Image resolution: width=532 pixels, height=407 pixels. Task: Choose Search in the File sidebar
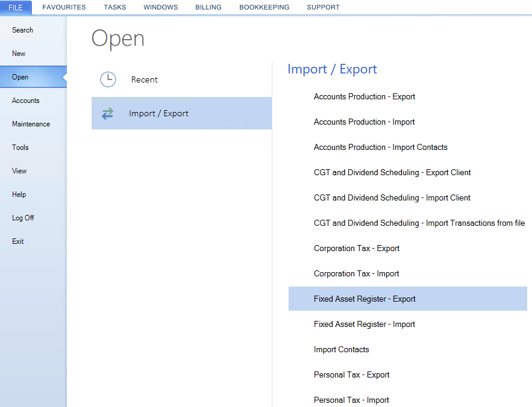[33, 30]
